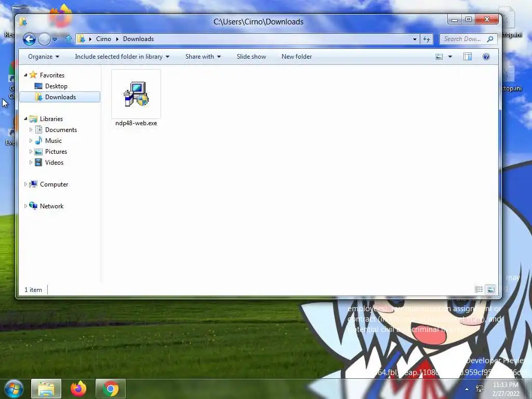The height and width of the screenshot is (399, 532).
Task: Select Libraries in navigation pane
Action: [51, 119]
